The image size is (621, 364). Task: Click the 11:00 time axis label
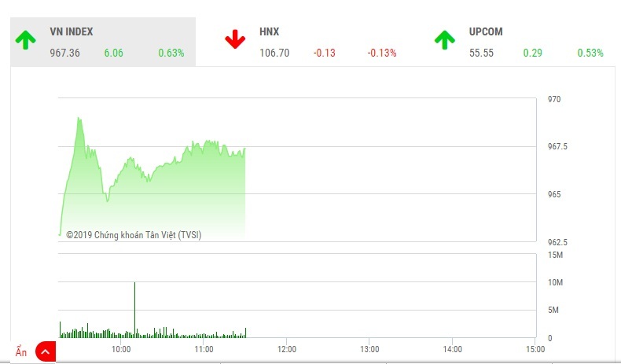click(204, 348)
